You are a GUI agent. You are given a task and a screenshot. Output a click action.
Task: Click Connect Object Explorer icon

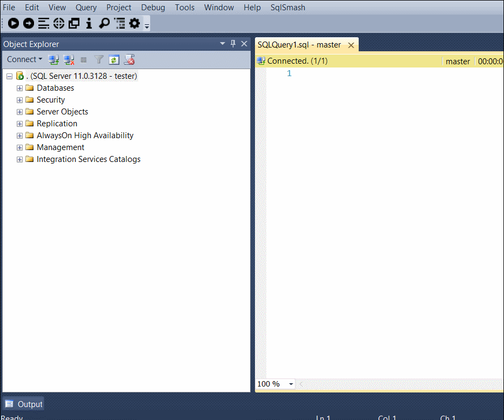53,60
